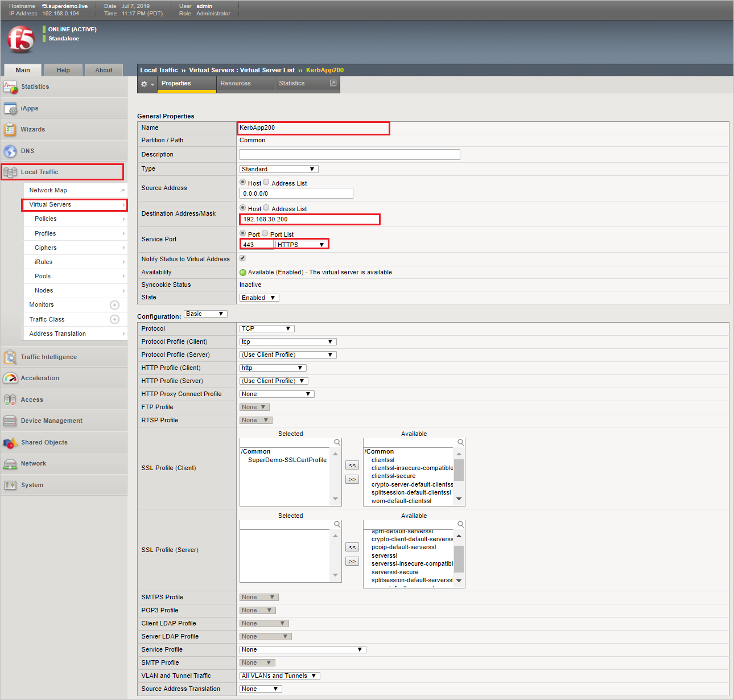Click the Monitors add (plus) icon

[114, 305]
